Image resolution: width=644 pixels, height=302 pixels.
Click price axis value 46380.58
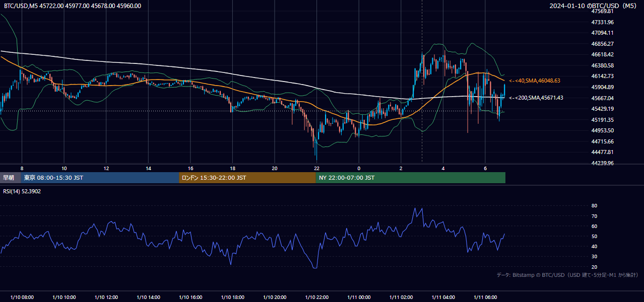pos(602,65)
